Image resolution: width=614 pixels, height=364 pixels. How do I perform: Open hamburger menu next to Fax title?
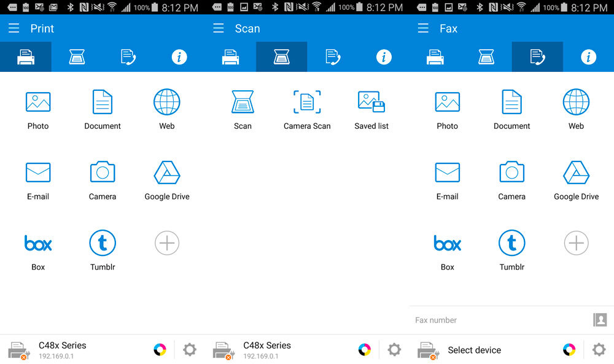click(423, 29)
